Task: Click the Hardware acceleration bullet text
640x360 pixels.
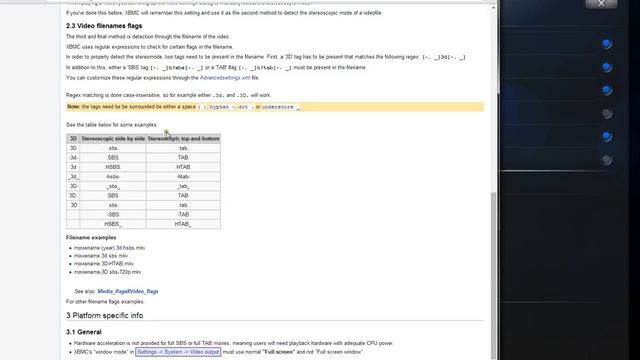Action: (x=233, y=343)
